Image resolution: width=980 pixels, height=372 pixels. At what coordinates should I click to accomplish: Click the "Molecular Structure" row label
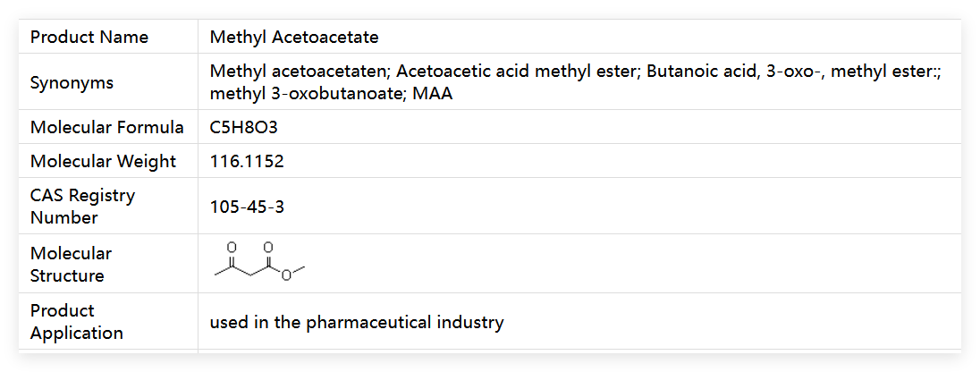click(x=72, y=265)
